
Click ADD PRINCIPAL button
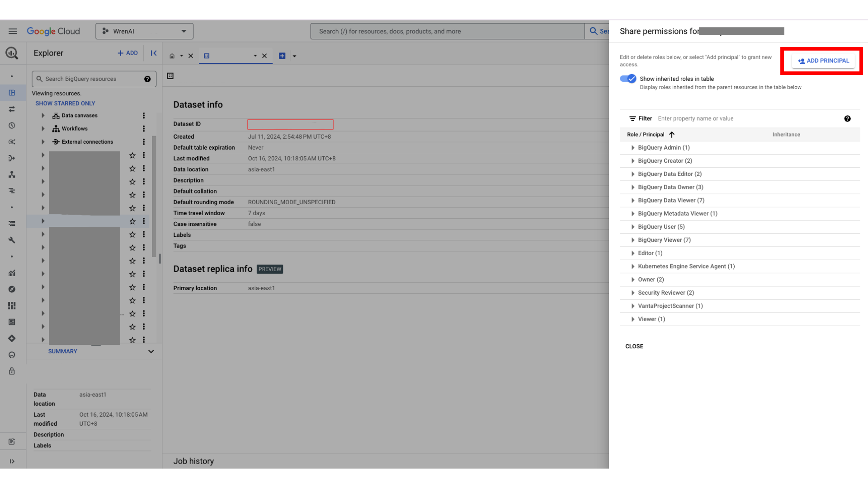click(x=823, y=61)
